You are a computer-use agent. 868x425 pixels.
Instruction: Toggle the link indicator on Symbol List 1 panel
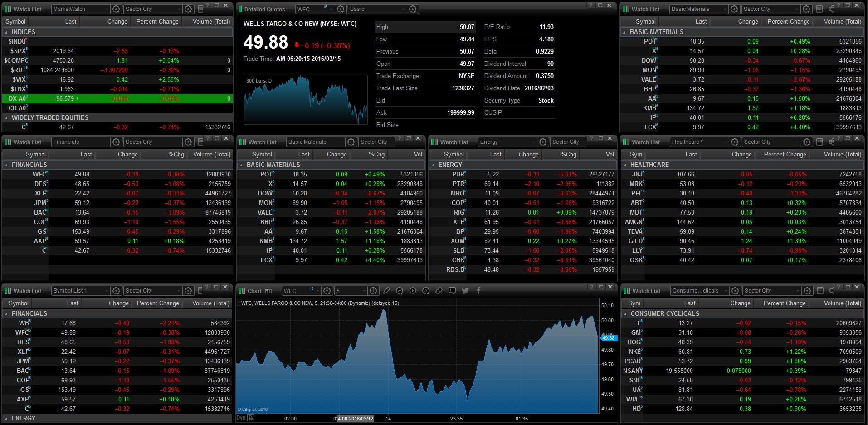pos(7,291)
